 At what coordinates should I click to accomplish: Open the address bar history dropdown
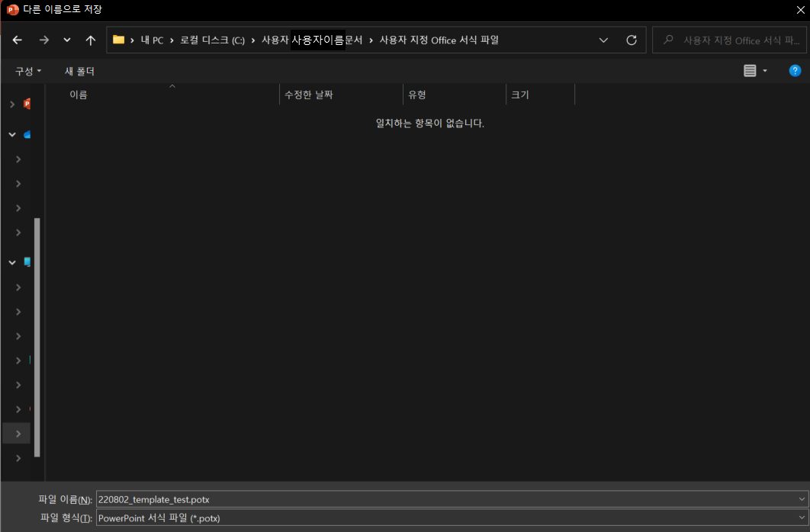pyautogui.click(x=603, y=40)
